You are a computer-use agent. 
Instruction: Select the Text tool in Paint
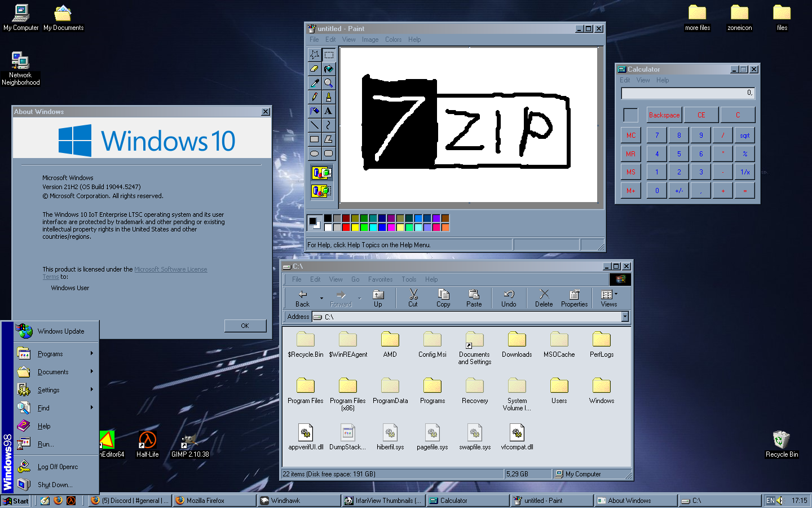point(329,111)
